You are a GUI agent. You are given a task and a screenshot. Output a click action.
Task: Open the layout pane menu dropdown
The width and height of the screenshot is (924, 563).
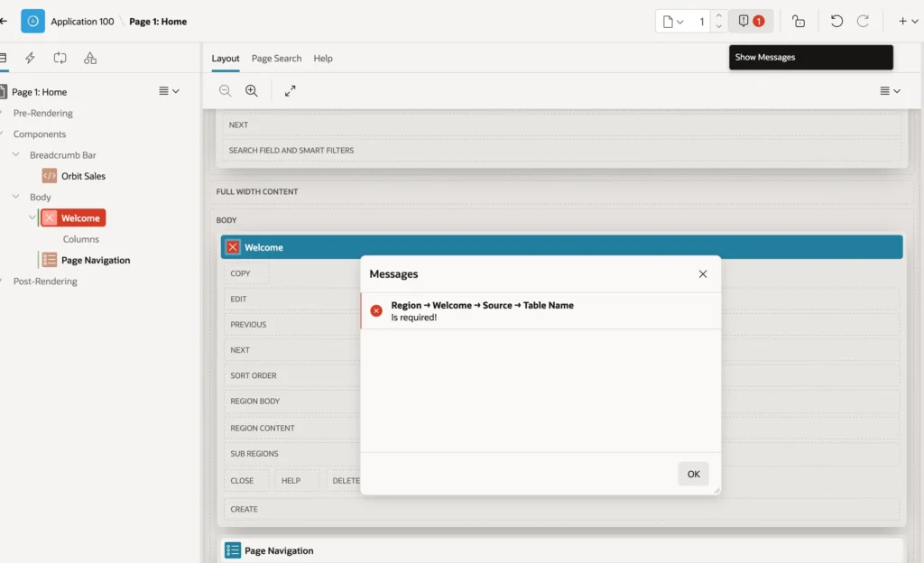[890, 91]
